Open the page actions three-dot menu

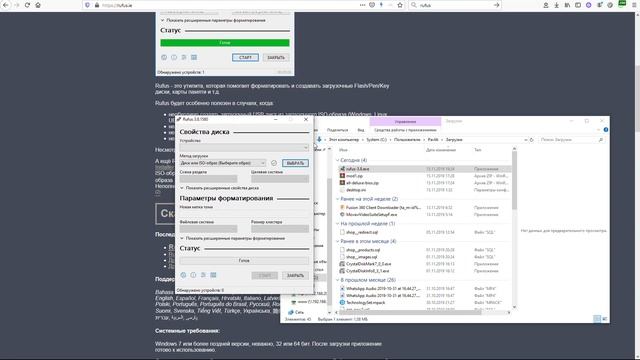click(362, 5)
